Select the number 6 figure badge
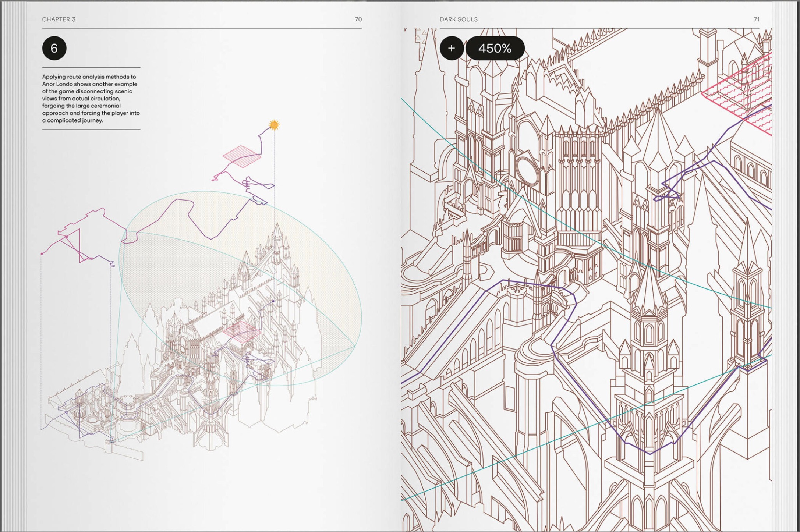Image resolution: width=800 pixels, height=532 pixels. pyautogui.click(x=54, y=48)
